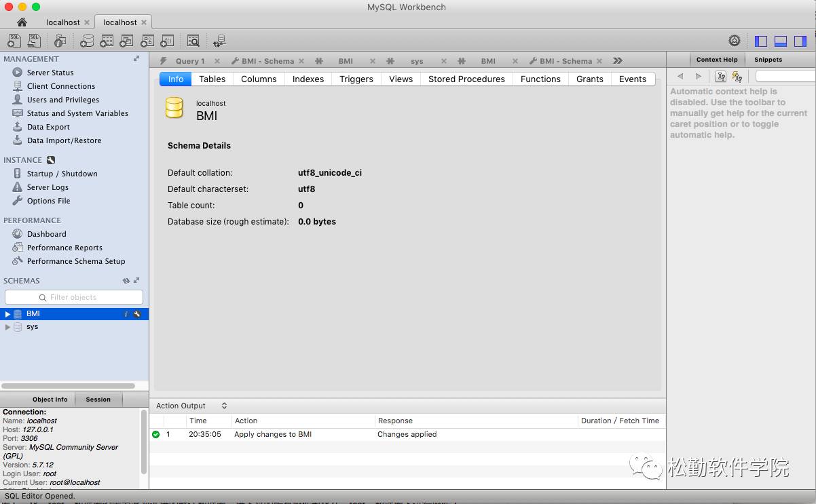816x504 pixels.
Task: Go back in Context Help
Action: [680, 77]
